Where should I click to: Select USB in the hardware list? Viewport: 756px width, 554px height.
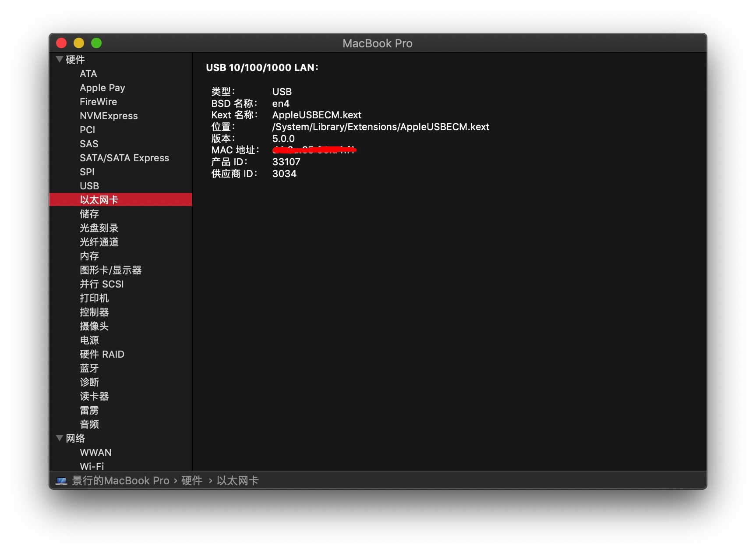(x=89, y=186)
